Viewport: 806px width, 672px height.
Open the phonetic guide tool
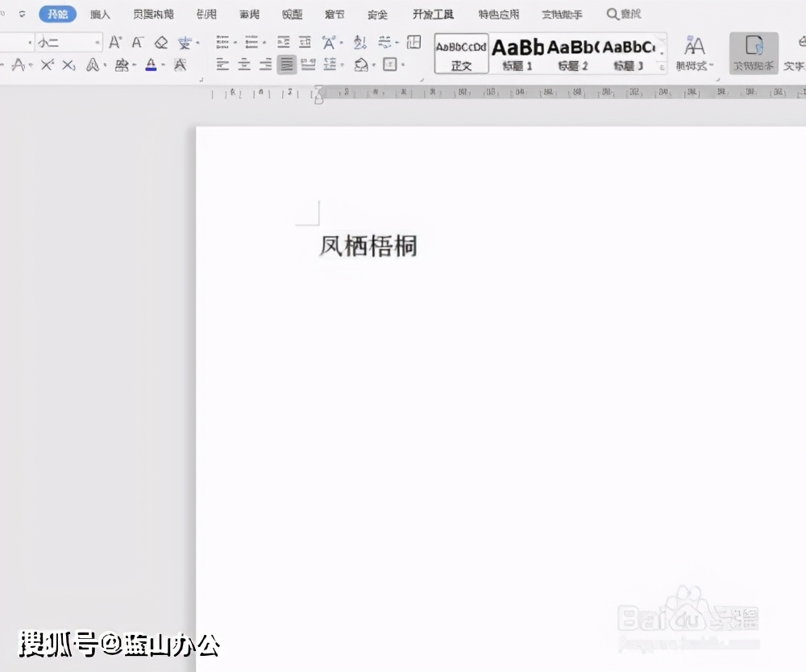[x=185, y=43]
